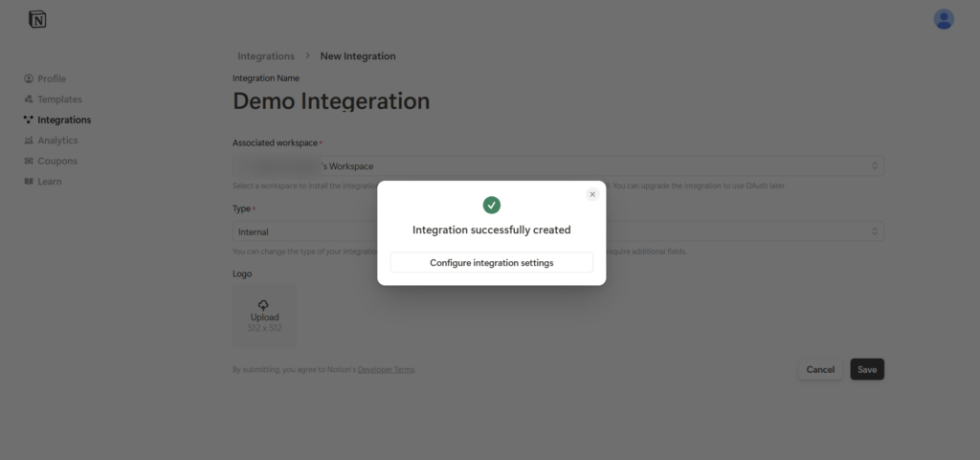Click the New Integration breadcrumb
Image resolution: width=980 pixels, height=460 pixels.
click(x=358, y=56)
